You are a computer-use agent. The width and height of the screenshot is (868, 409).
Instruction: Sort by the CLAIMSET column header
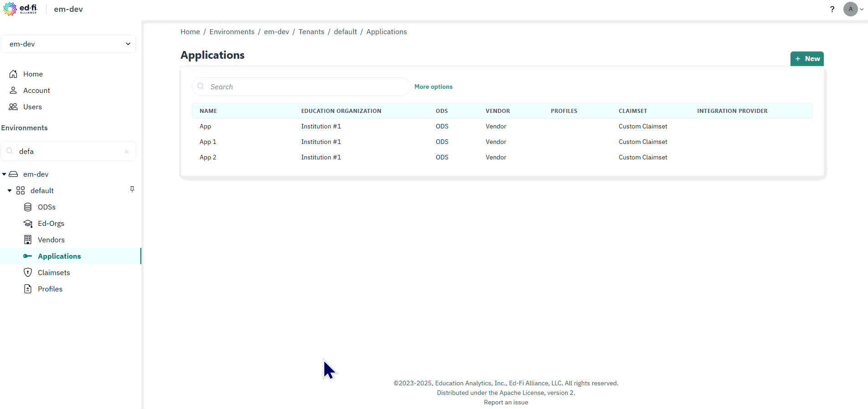click(x=633, y=111)
